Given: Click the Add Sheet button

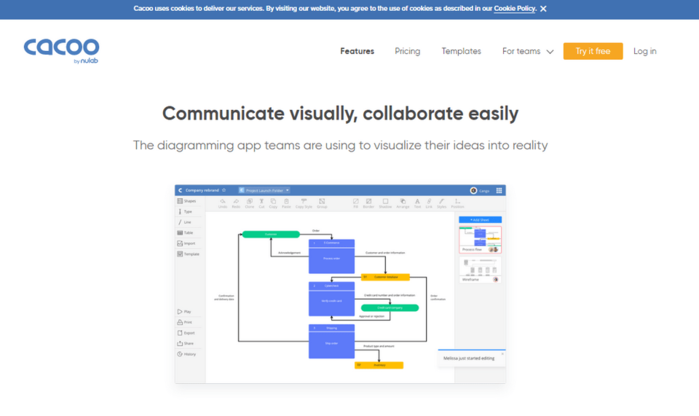Looking at the screenshot, I should (x=480, y=220).
